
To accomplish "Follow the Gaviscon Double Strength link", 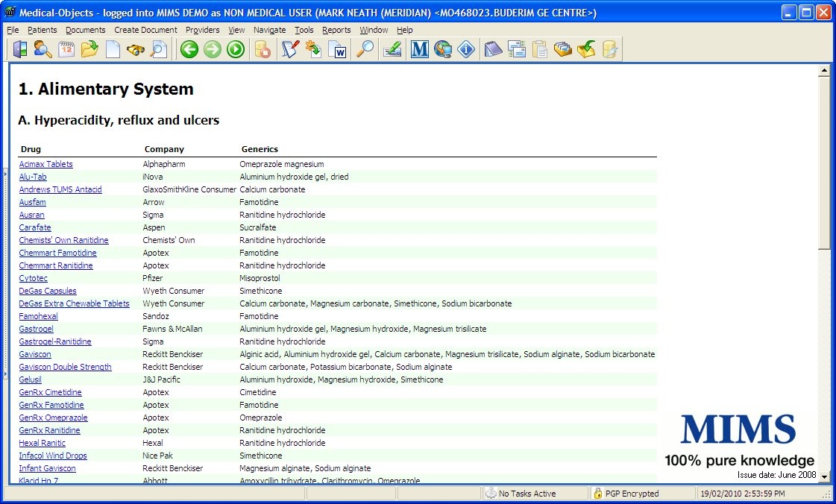I will coord(65,367).
